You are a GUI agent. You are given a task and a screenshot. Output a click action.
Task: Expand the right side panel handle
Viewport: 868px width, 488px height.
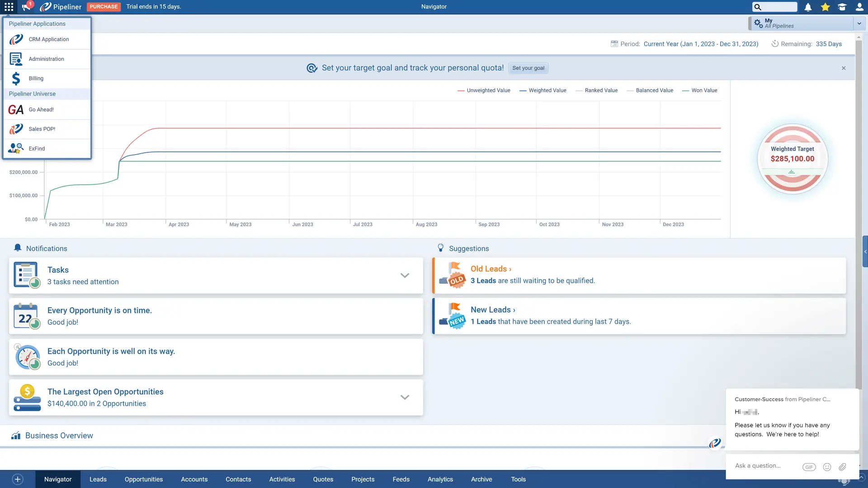(865, 252)
